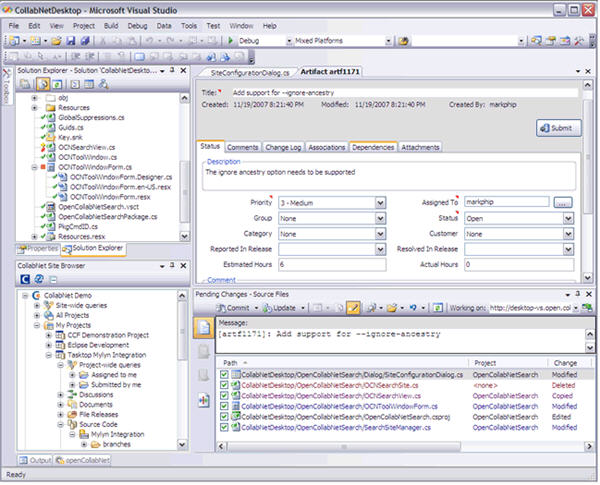Viewport: 600px width, 485px height.
Task: Click the highlighted pencil icon in Pending Changes toolbar
Action: pos(353,308)
